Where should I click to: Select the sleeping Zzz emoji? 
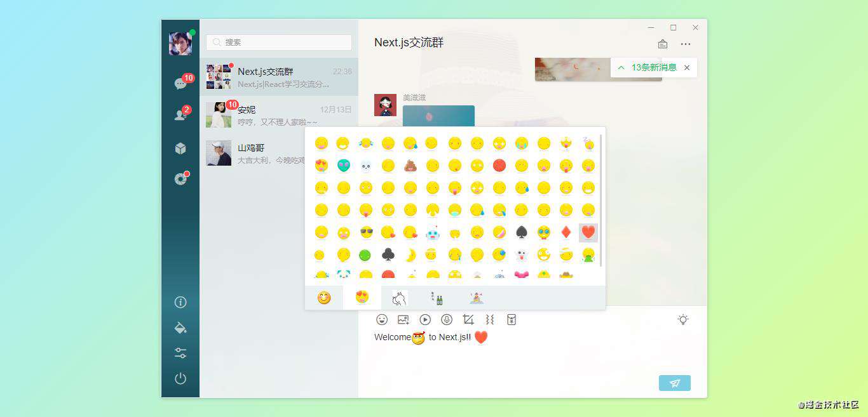tap(588, 144)
